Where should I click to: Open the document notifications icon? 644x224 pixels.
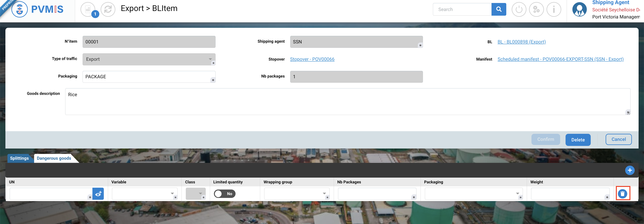88,10
